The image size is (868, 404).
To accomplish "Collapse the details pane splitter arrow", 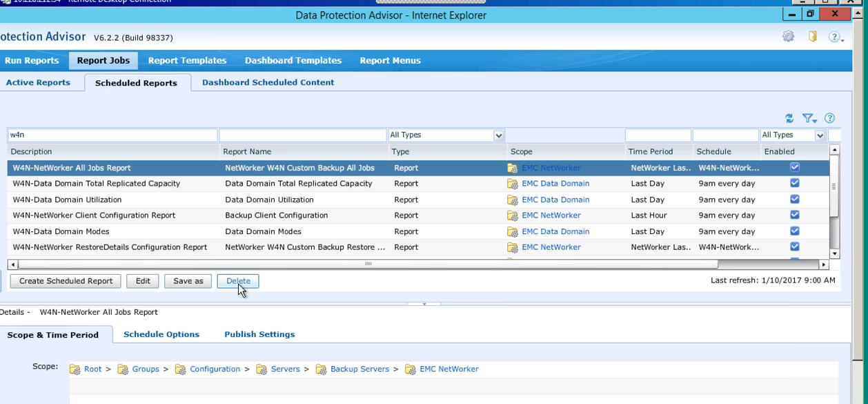I will point(424,304).
